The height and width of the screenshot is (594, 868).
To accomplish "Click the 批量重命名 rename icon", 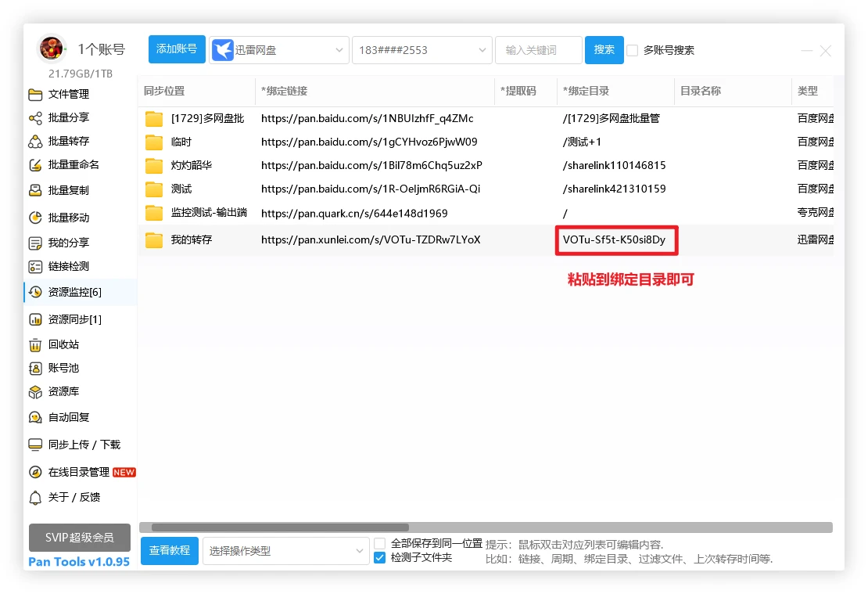I will (35, 165).
